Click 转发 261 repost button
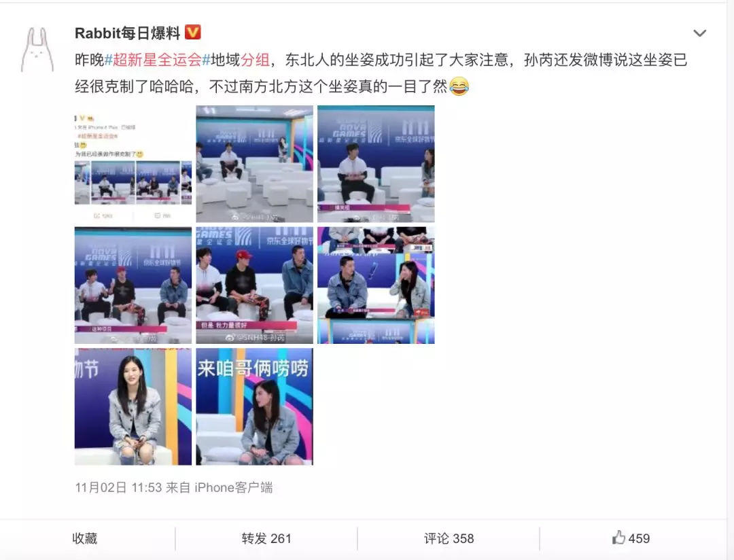734x560 pixels. (x=266, y=538)
